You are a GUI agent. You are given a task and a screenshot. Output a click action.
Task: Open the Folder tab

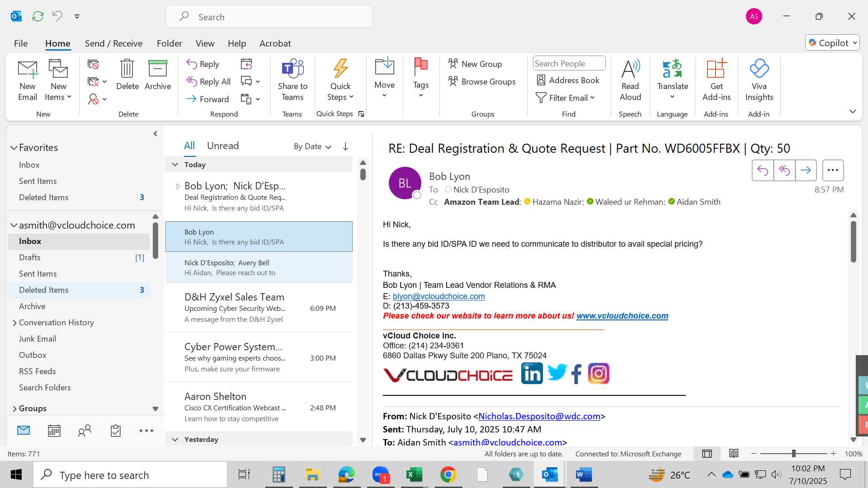(170, 43)
